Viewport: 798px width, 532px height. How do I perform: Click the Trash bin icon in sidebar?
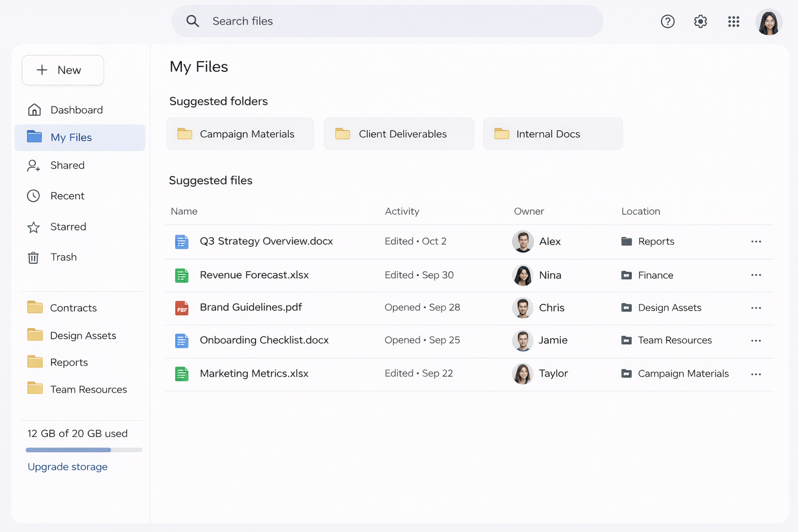(x=33, y=258)
